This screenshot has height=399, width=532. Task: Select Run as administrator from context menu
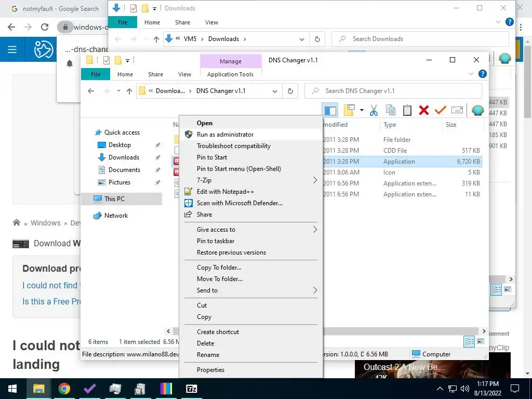point(250,135)
